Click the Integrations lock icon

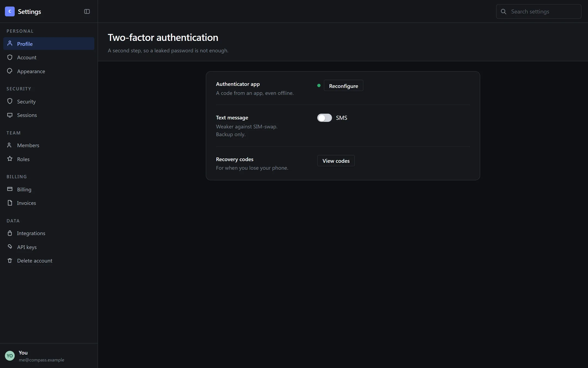[10, 233]
